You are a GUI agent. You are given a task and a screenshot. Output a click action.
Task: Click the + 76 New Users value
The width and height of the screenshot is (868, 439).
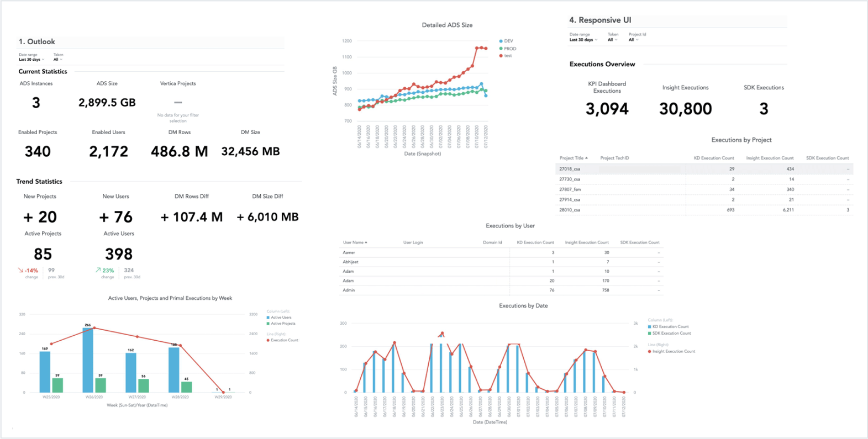pos(116,217)
